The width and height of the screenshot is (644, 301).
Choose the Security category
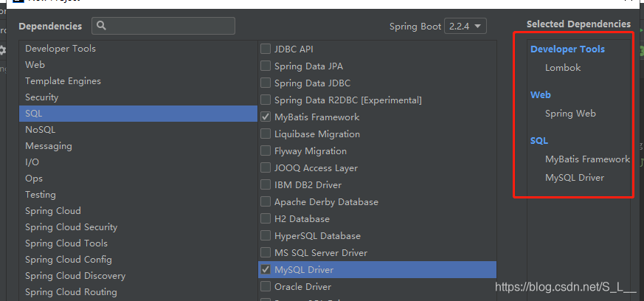[x=138, y=97]
